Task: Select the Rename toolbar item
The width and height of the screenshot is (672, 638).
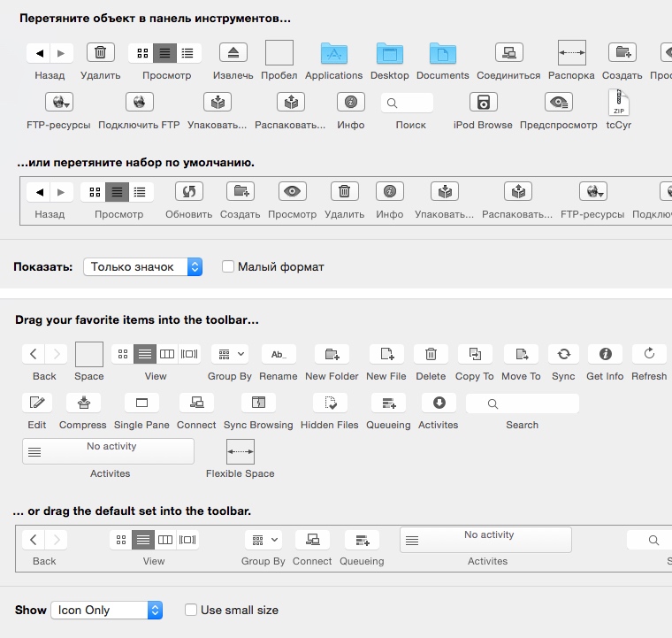Action: [279, 354]
